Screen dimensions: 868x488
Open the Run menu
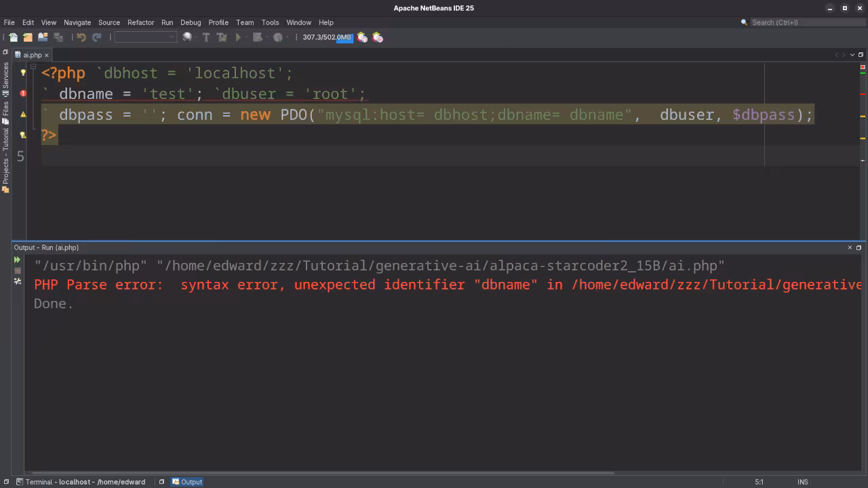[x=167, y=22]
